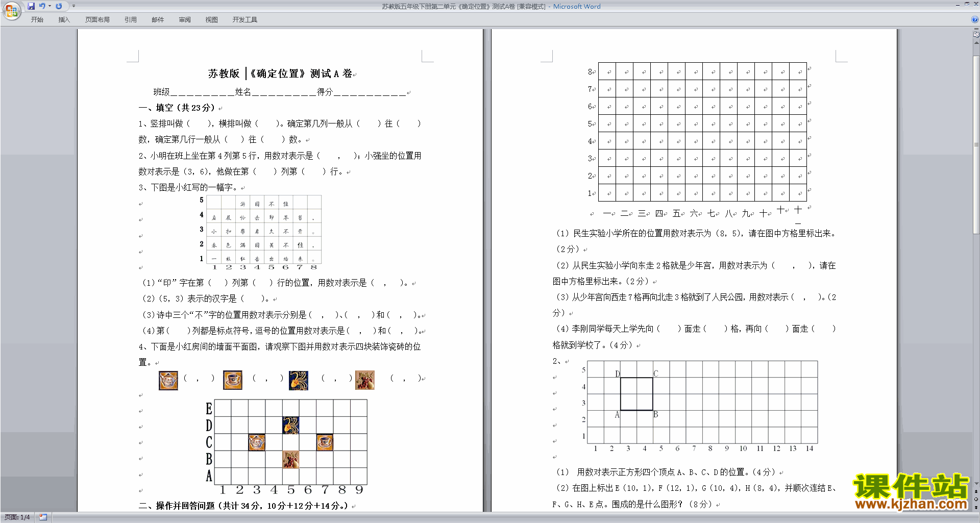The height and width of the screenshot is (523, 980).
Task: Toggle the ruler icon above the scrollbar
Action: [976, 34]
